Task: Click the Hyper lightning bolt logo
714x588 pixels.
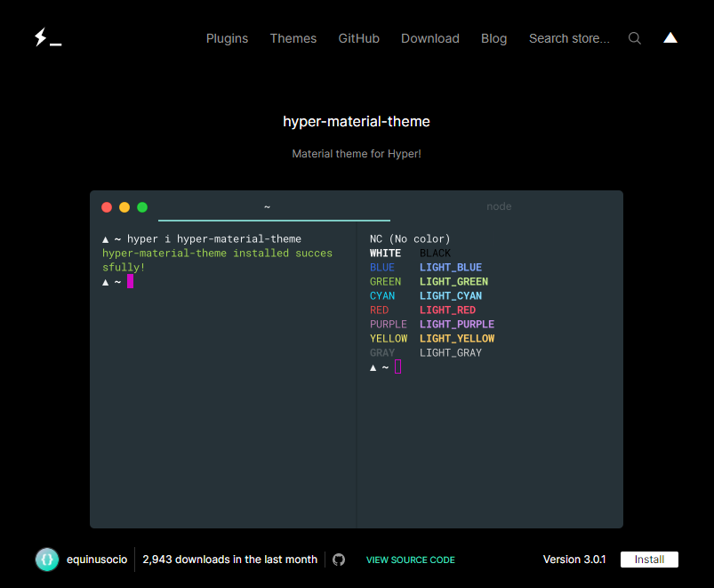Action: pyautogui.click(x=48, y=37)
